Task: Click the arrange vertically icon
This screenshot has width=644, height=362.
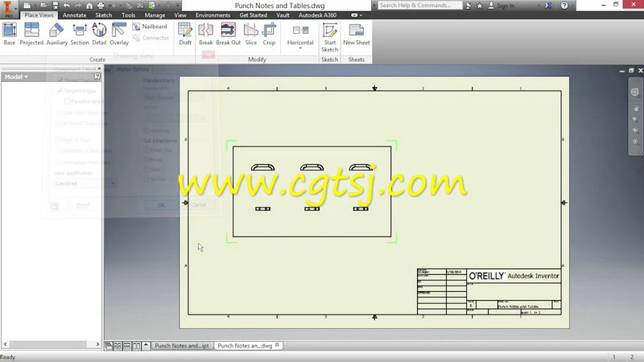Action: click(x=136, y=346)
